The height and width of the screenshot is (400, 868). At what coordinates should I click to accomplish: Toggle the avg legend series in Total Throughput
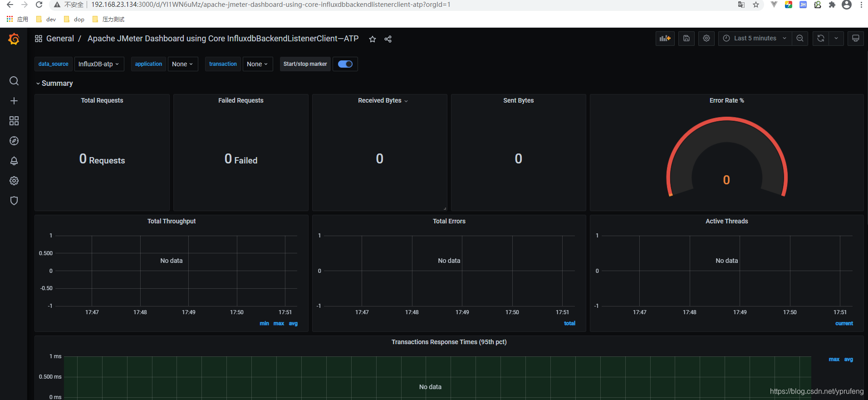[293, 323]
